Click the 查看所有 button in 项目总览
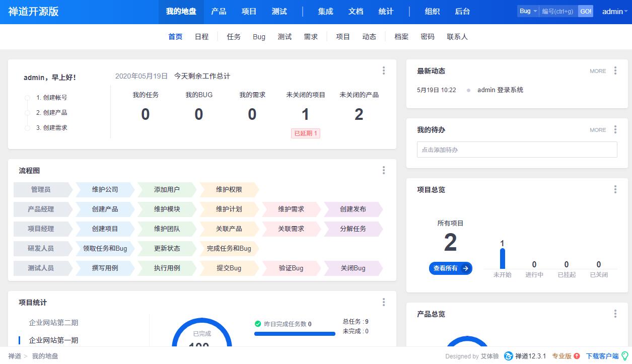The height and width of the screenshot is (364, 632). pos(450,268)
